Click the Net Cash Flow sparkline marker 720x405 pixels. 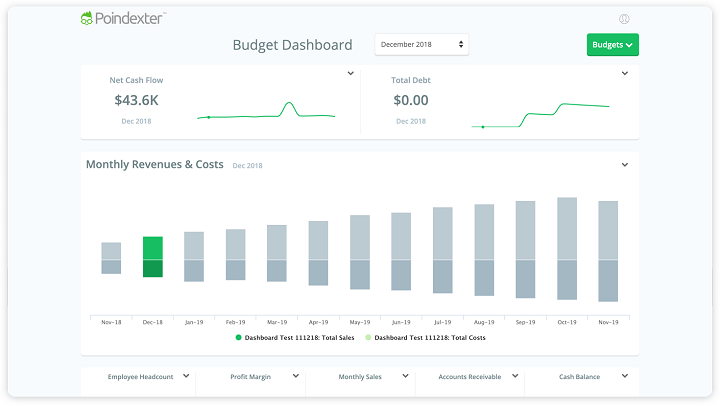(208, 118)
